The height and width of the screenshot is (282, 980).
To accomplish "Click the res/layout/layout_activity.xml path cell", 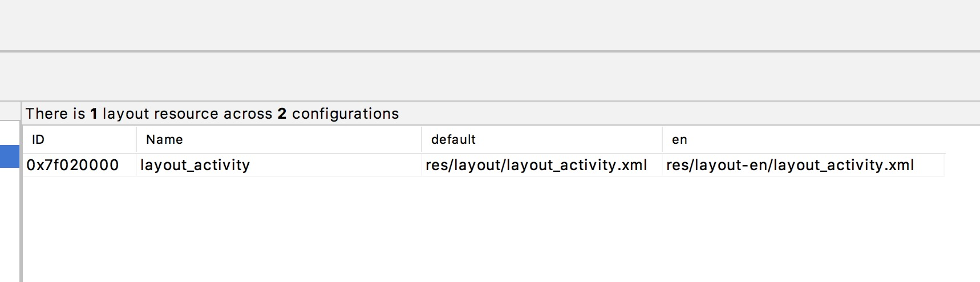I will pos(536,166).
